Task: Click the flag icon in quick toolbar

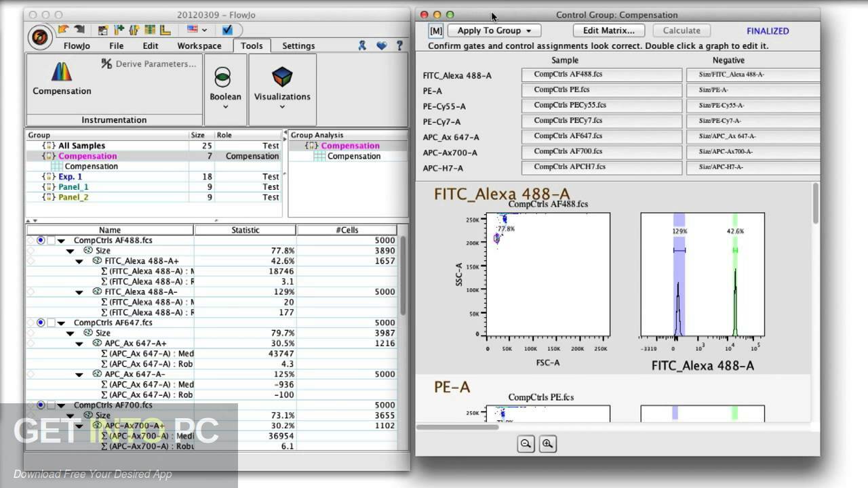Action: click(x=193, y=30)
